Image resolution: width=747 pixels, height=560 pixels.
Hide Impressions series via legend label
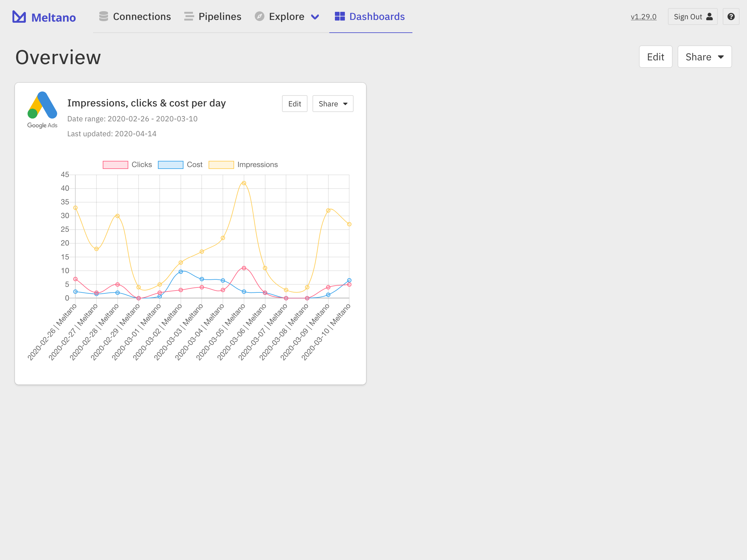click(257, 165)
